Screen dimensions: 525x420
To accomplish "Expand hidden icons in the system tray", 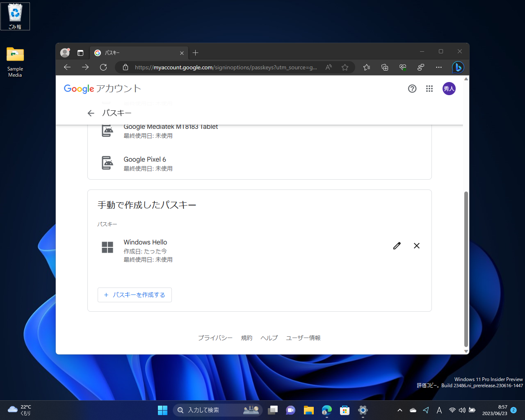I will [x=399, y=410].
